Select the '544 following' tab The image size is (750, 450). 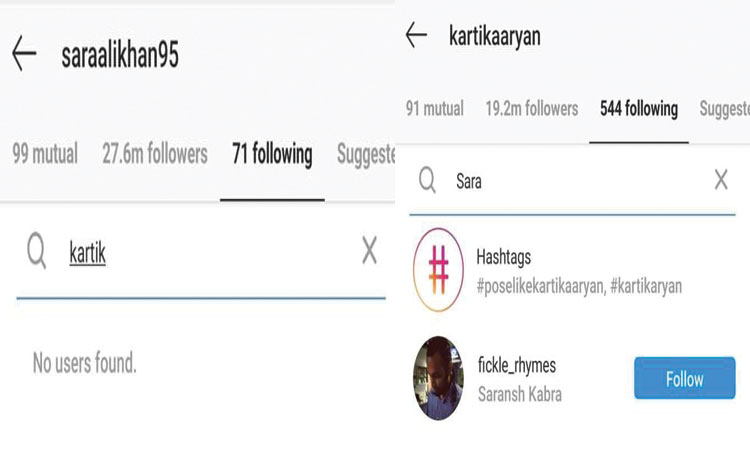point(639,109)
